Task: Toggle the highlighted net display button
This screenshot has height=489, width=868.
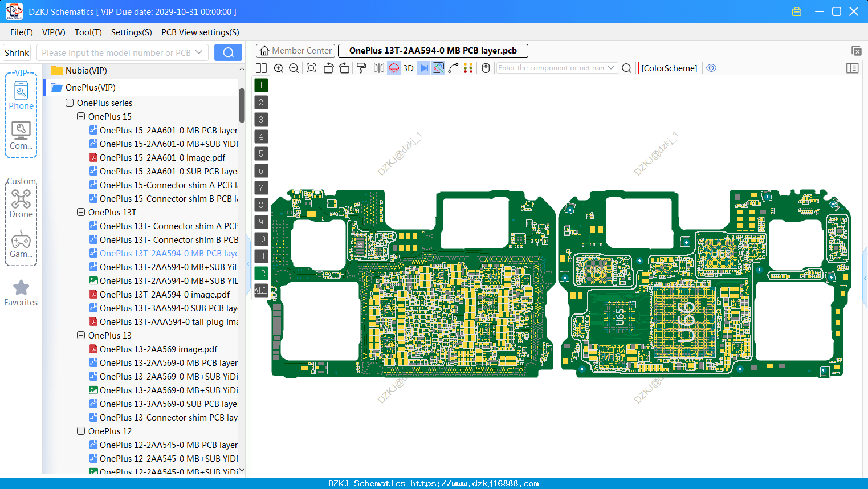Action: coord(438,68)
